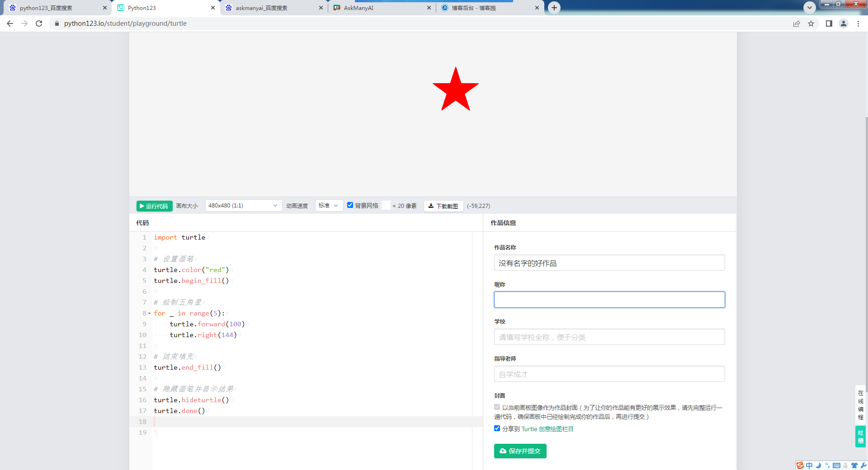Open the browser side panel icon

[829, 23]
